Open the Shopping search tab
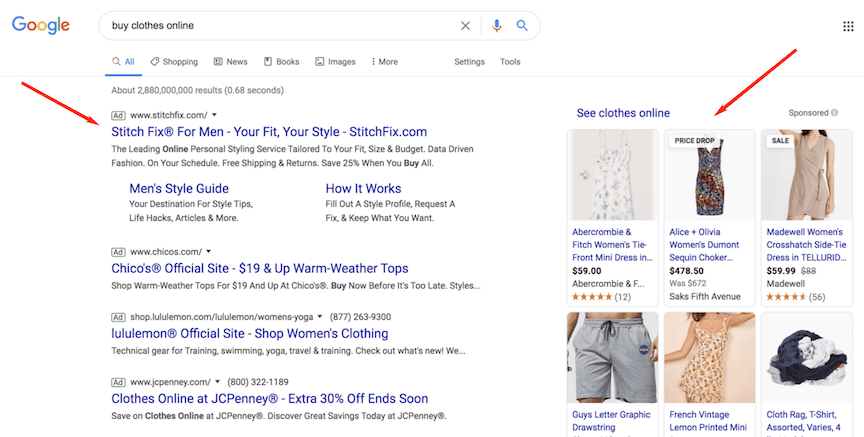 tap(174, 62)
